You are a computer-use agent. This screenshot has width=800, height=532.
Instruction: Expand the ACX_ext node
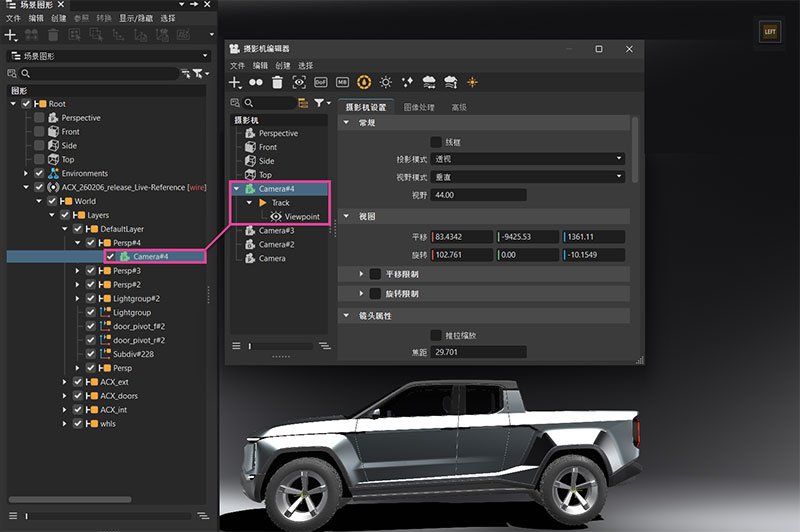click(x=64, y=382)
